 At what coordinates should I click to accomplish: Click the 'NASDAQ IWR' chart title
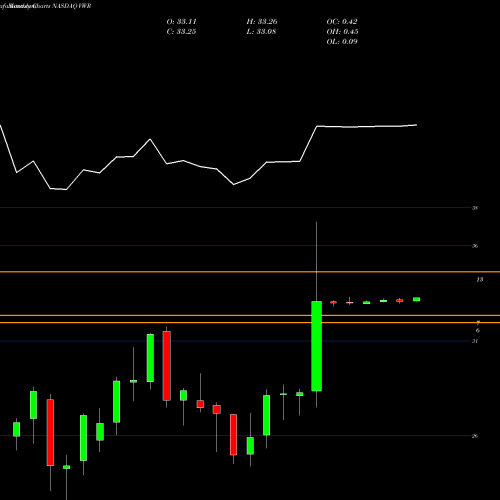pos(70,6)
